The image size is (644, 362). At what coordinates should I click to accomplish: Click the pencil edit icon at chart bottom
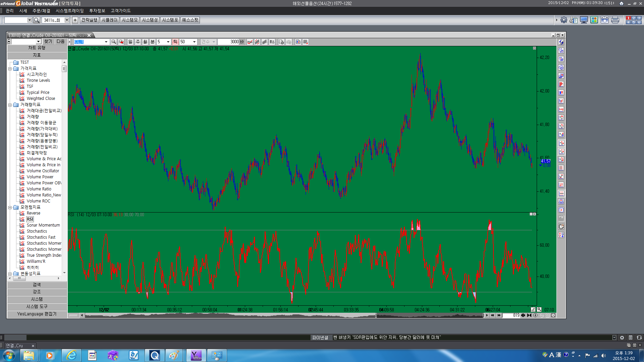(x=533, y=310)
